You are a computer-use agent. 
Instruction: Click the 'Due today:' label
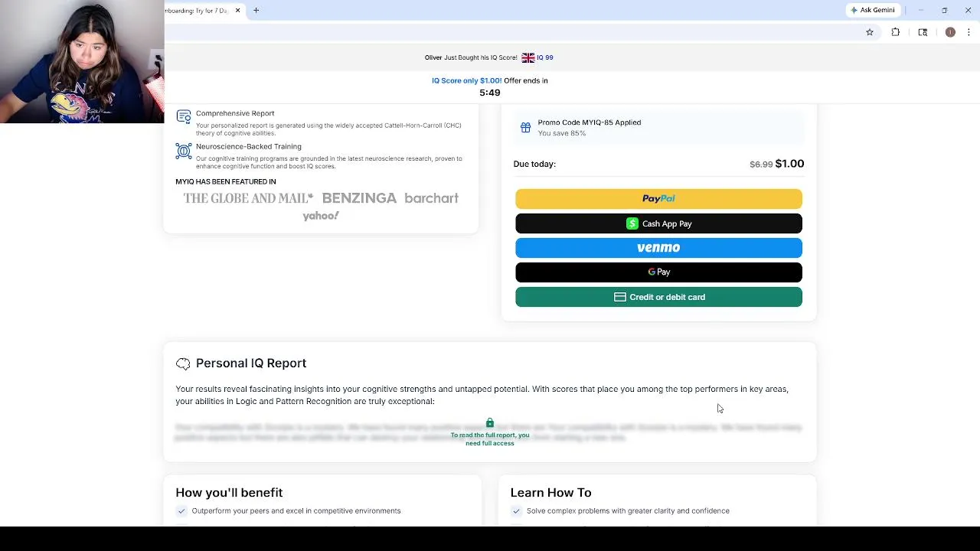tap(534, 164)
